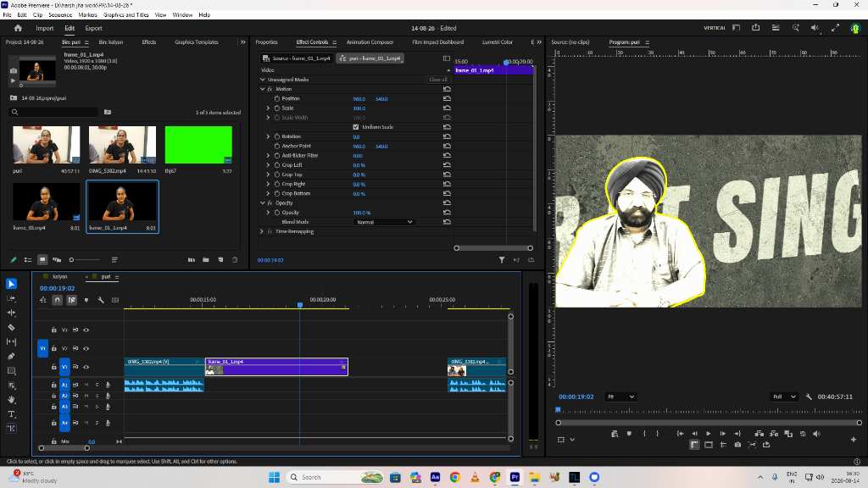The height and width of the screenshot is (488, 868).
Task: Switch to the Lumetri Color tab
Action: 497,42
